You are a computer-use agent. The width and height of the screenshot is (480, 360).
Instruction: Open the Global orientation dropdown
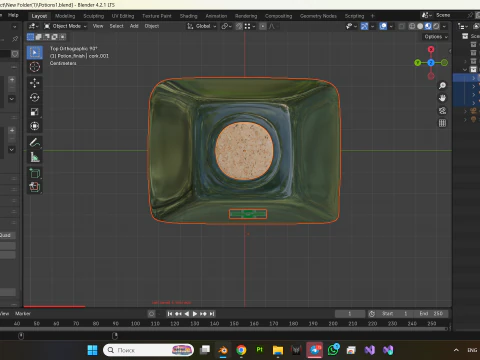point(202,26)
